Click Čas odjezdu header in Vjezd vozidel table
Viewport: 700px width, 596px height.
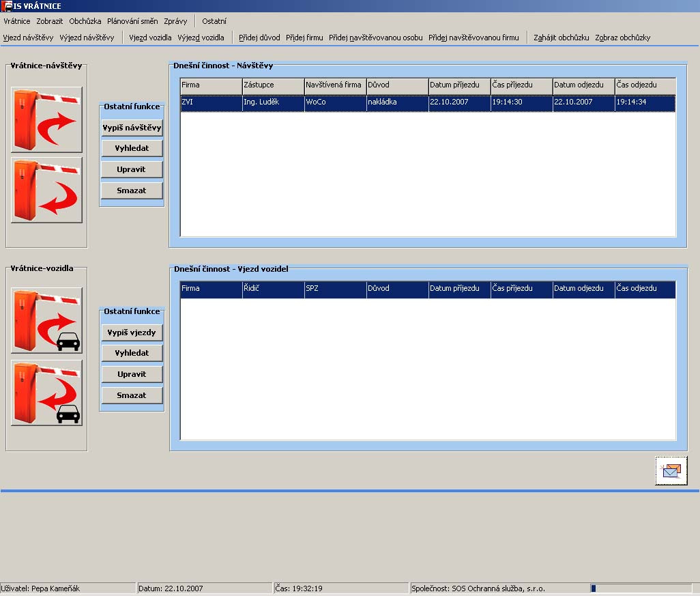click(645, 289)
